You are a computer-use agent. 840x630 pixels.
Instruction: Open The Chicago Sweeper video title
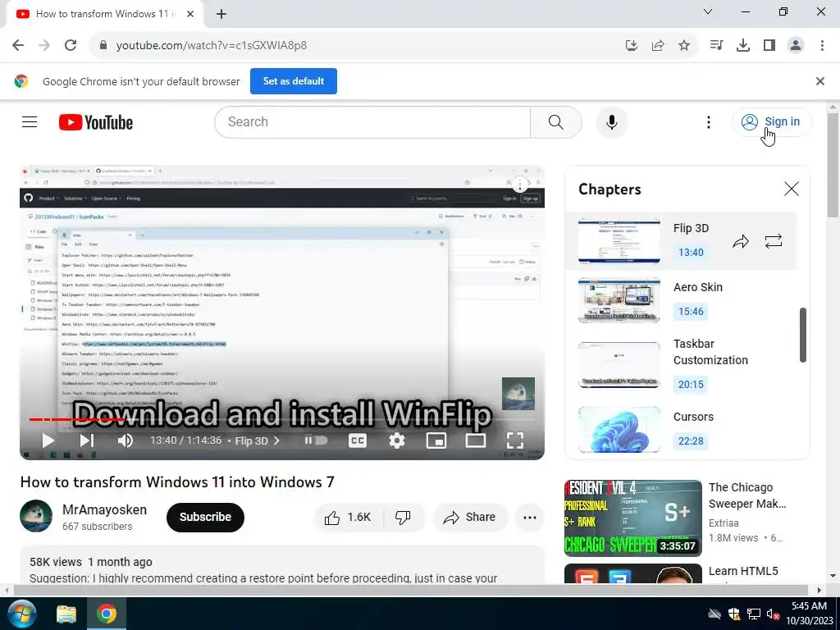(x=747, y=495)
